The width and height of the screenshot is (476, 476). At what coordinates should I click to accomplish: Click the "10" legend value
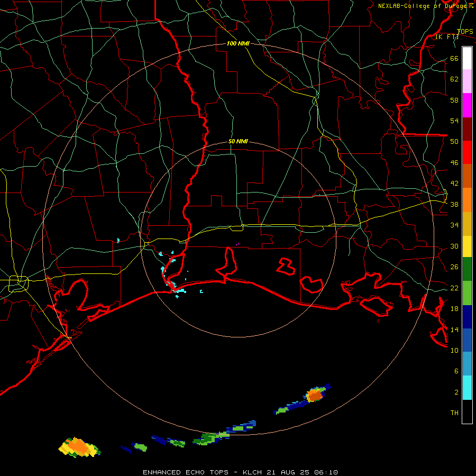454,350
